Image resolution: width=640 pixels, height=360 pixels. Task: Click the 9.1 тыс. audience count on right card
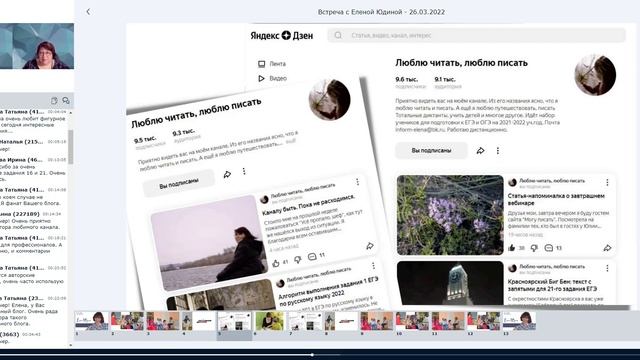(x=445, y=79)
